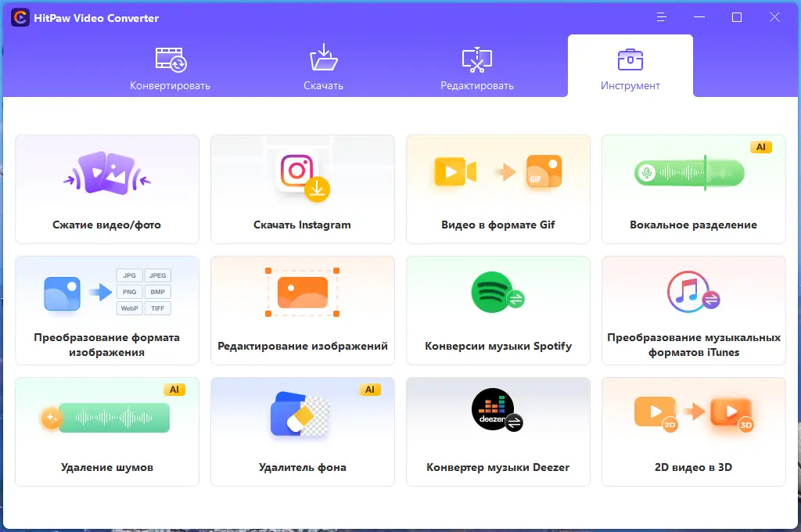Open the Скачать tab
801x532 pixels.
coord(323,69)
